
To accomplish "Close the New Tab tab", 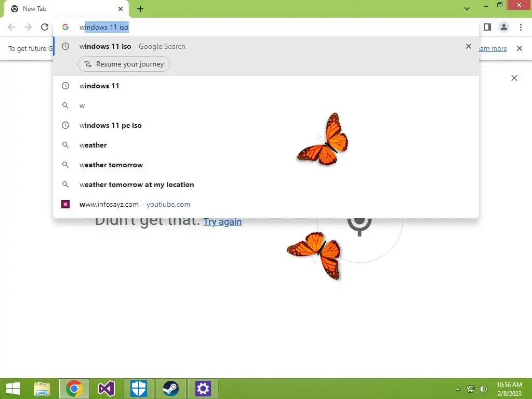I will (121, 9).
